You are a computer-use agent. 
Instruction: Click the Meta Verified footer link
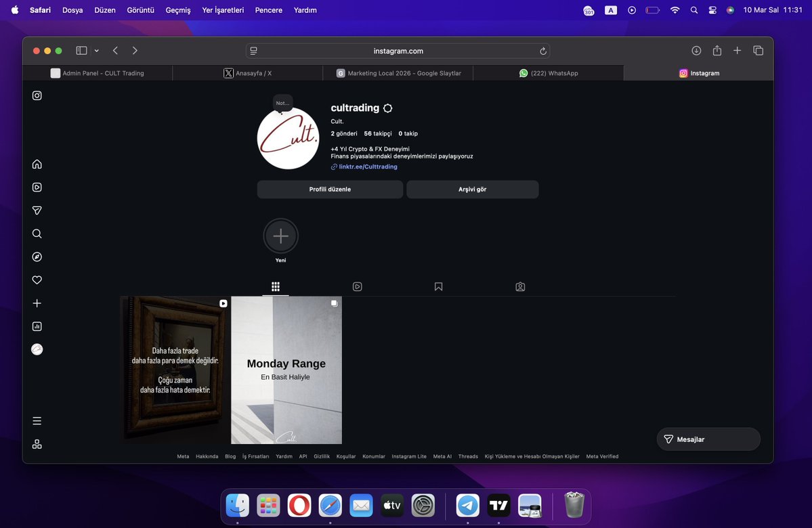(x=602, y=456)
